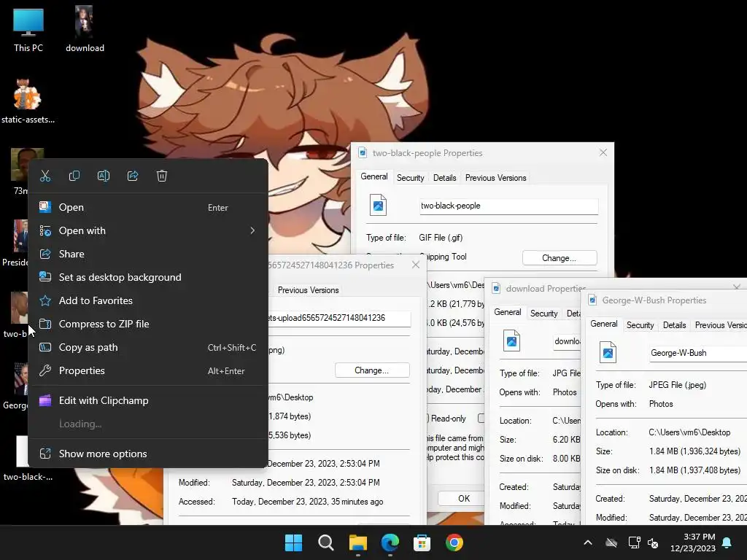Open Previous Versions tab in George-W-Bush Properties
The height and width of the screenshot is (560, 747).
(x=720, y=325)
